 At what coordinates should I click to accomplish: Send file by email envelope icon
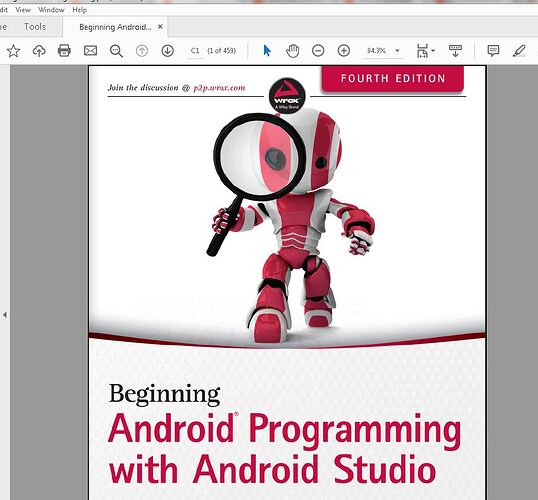point(90,51)
